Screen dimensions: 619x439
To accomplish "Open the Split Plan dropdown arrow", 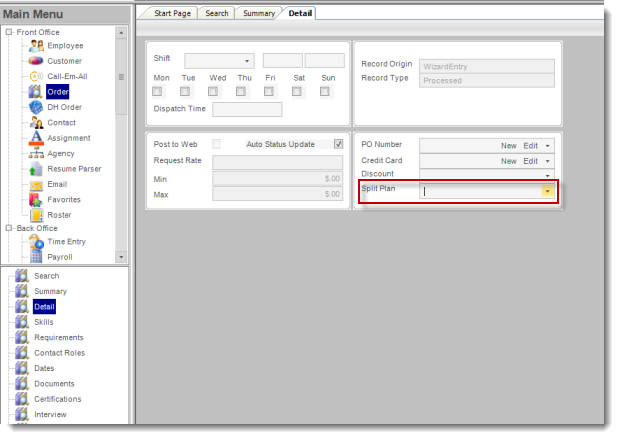I will (547, 191).
